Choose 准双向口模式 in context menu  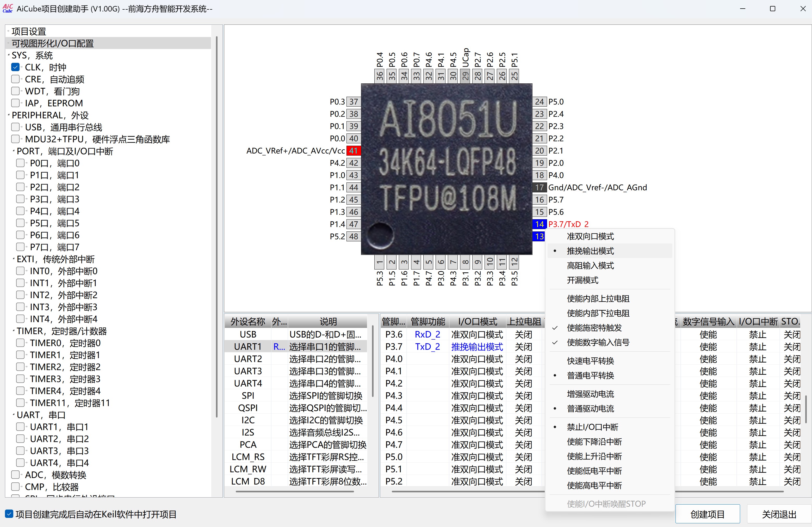pyautogui.click(x=610, y=236)
